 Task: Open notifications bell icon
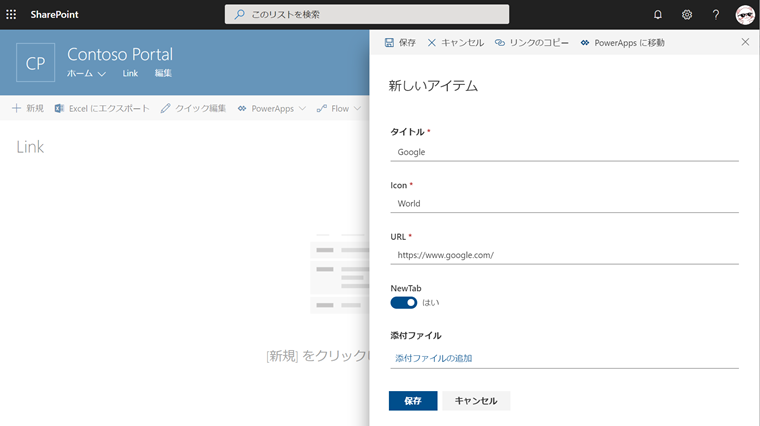click(x=658, y=15)
